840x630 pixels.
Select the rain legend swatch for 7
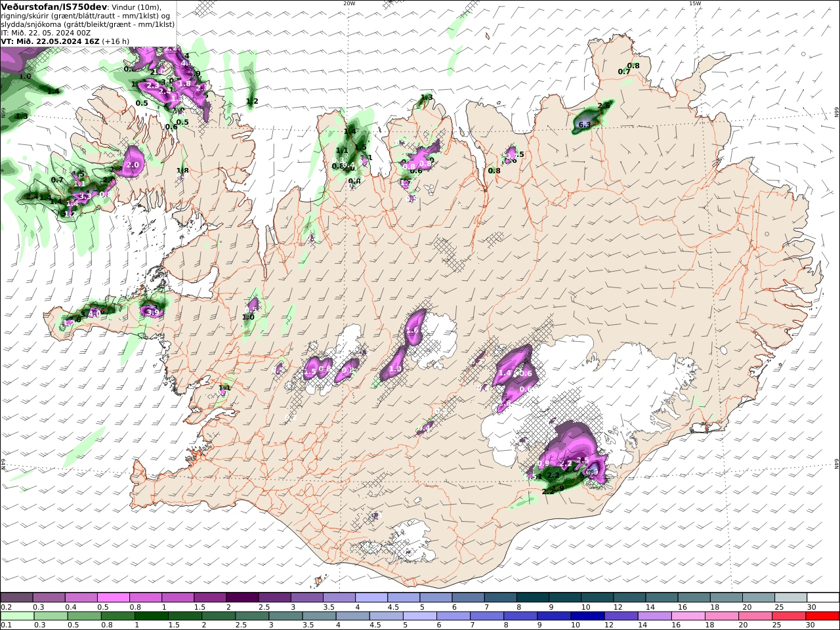pyautogui.click(x=487, y=616)
